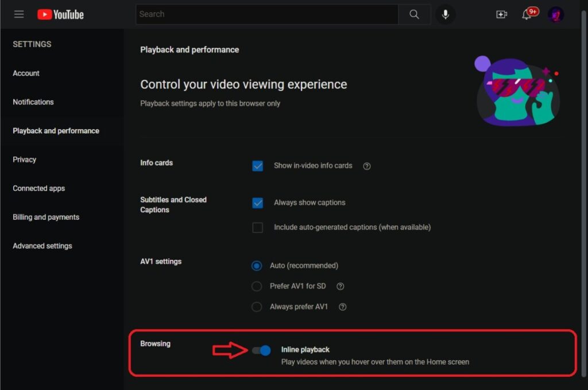Open the YouTube home page logo
Screen dimensions: 588x390
point(60,14)
